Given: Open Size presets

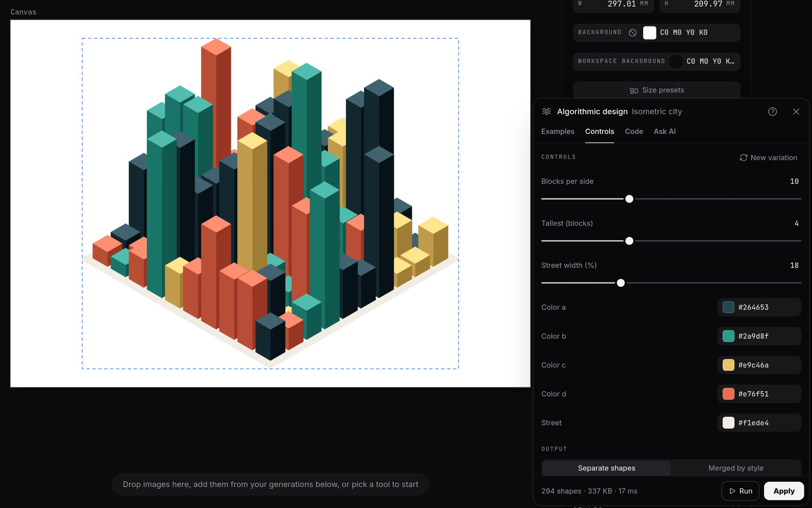Looking at the screenshot, I should click(x=656, y=90).
